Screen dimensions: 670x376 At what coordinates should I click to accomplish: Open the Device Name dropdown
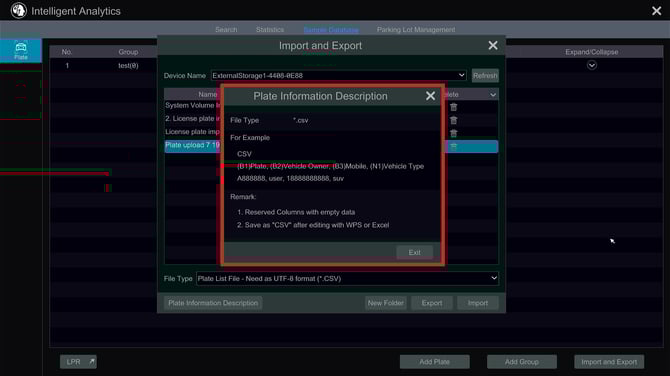[338, 76]
